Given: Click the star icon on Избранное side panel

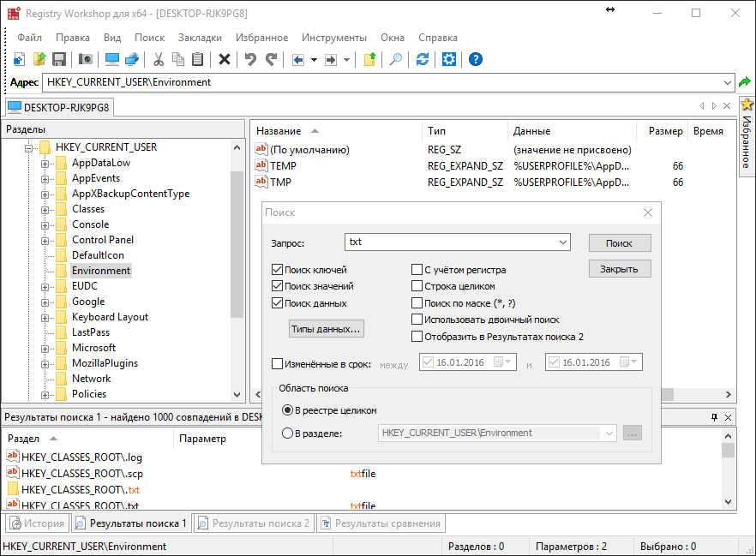Looking at the screenshot, I should click(747, 104).
